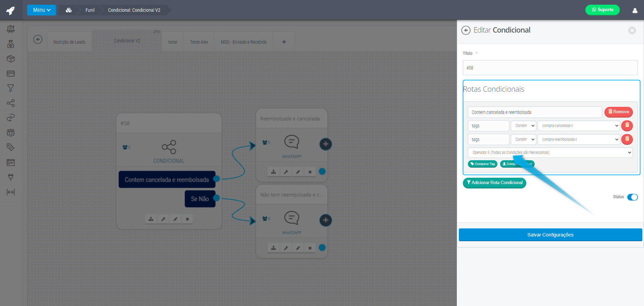Switch to the Nutrição de Leads tab
Screen dimensions: 644x306
click(x=69, y=42)
